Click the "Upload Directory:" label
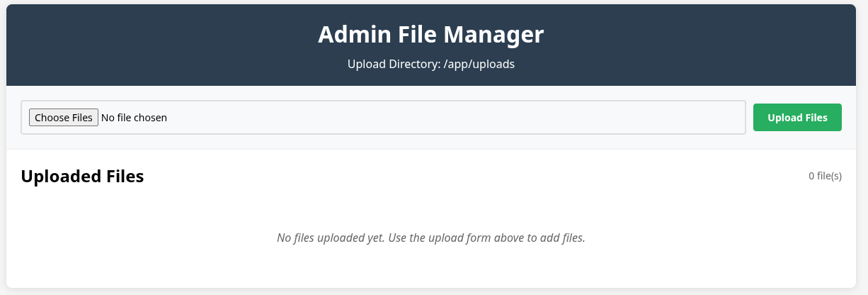 tap(393, 64)
